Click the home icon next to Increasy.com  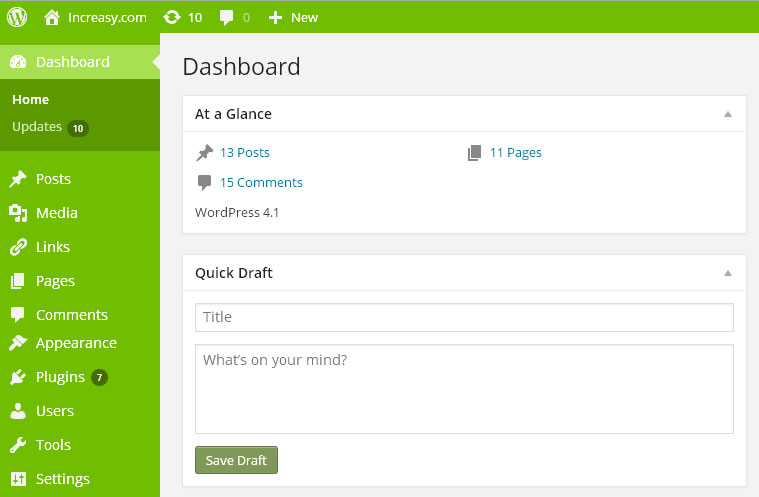52,17
